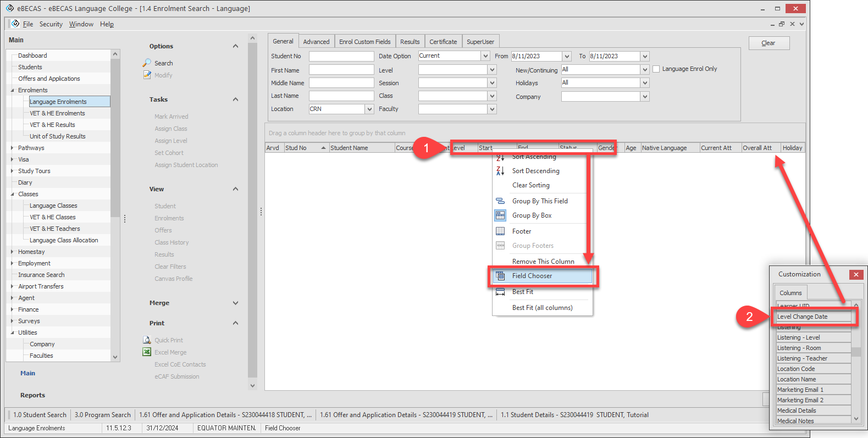Screen dimensions: 868x438
Task: Click the Student No input field
Action: click(x=341, y=56)
